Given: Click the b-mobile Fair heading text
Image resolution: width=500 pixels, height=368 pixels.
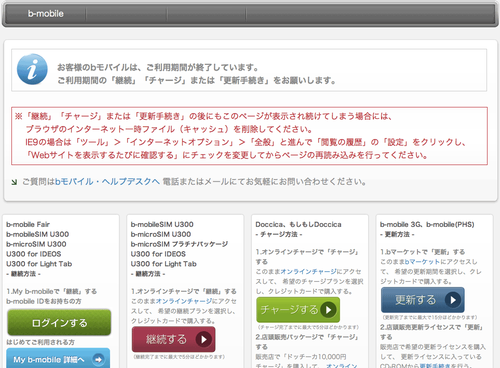Looking at the screenshot, I should pyautogui.click(x=28, y=224).
